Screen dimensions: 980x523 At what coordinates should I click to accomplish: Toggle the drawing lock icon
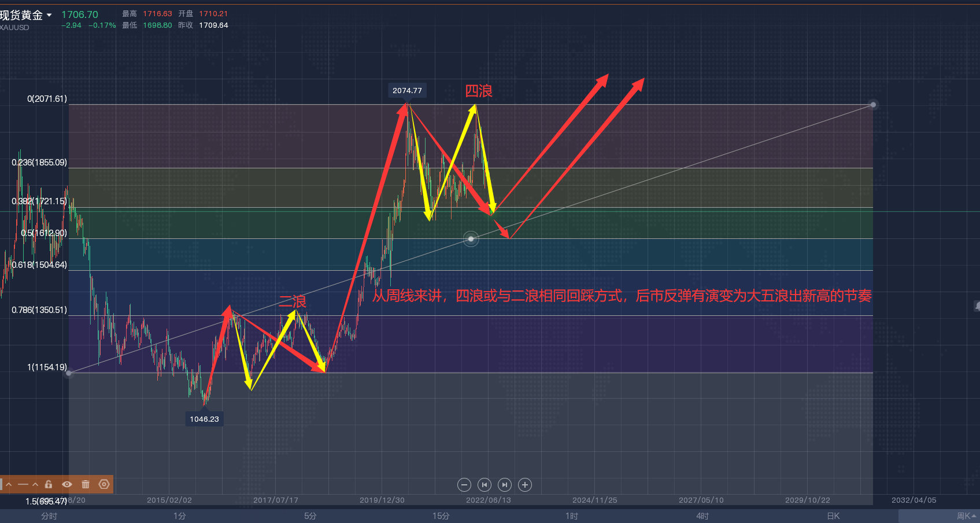pyautogui.click(x=49, y=484)
